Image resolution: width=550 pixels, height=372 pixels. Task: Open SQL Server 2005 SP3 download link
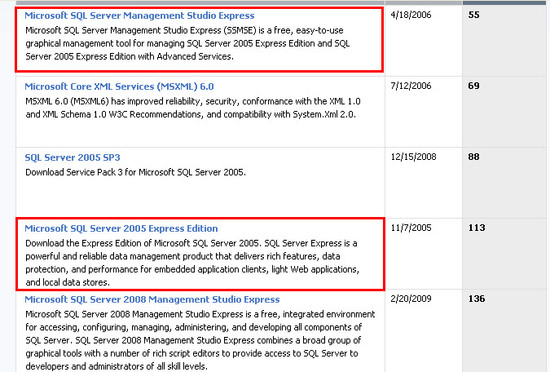(x=72, y=158)
